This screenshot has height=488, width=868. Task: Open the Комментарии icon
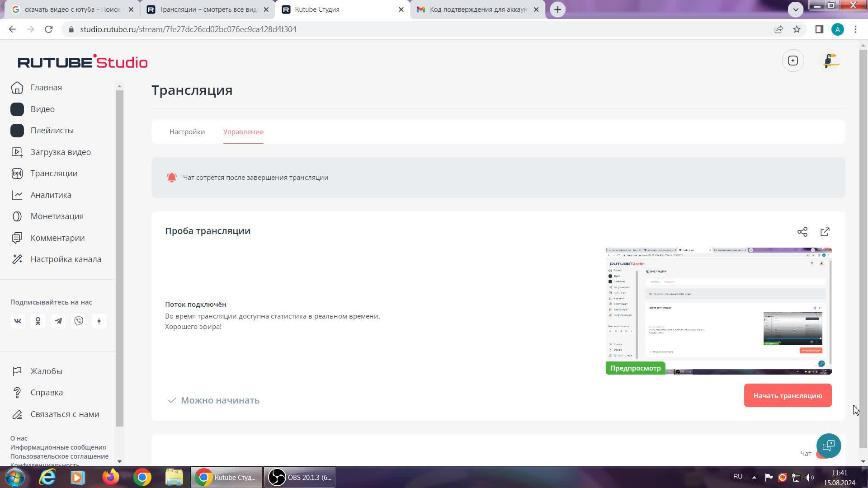17,238
